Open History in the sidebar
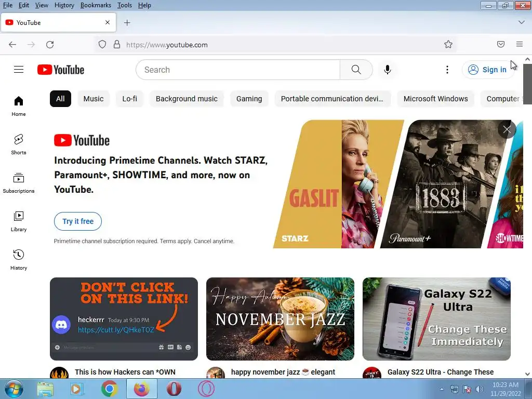 click(x=19, y=260)
